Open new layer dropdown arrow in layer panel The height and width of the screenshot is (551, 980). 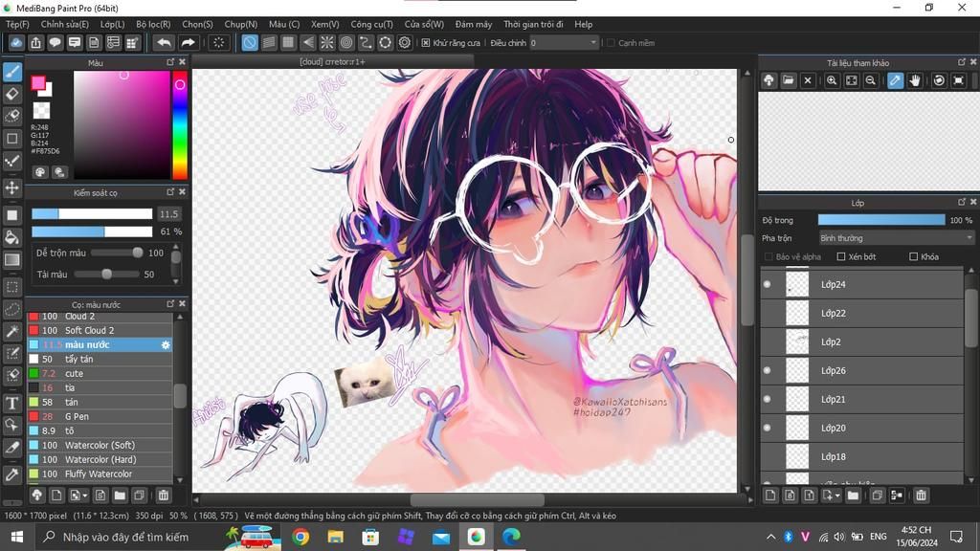[837, 496]
